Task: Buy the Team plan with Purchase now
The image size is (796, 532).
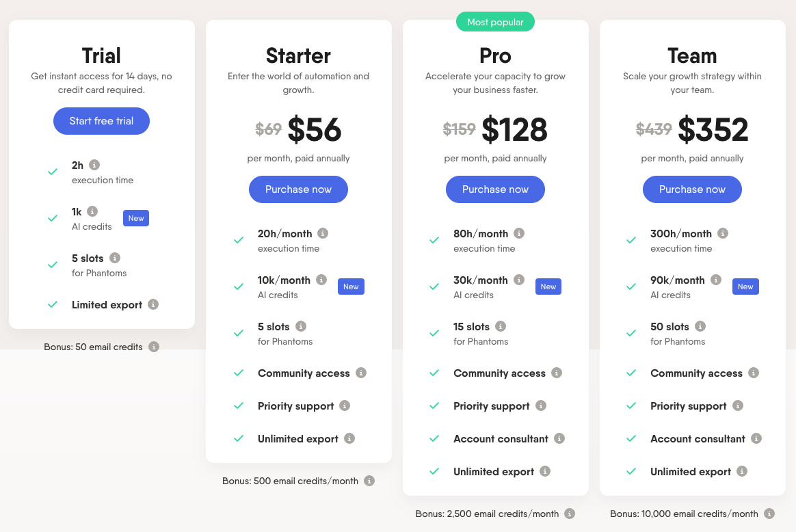Action: (x=692, y=189)
